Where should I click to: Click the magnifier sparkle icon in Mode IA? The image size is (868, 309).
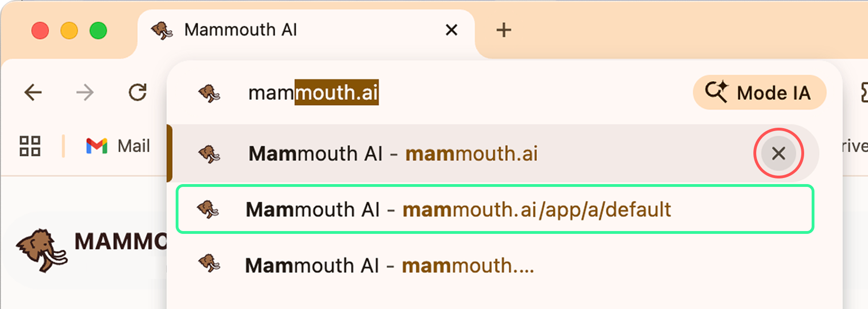click(716, 92)
